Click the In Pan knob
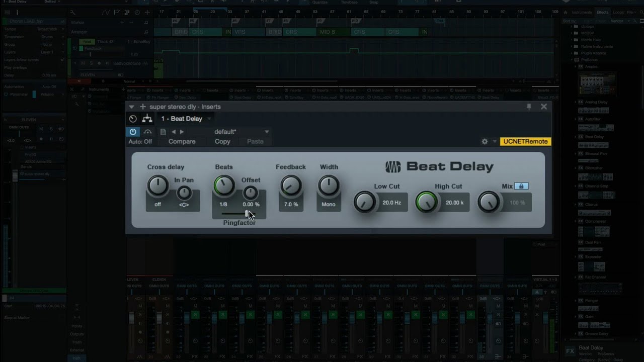 tap(184, 192)
